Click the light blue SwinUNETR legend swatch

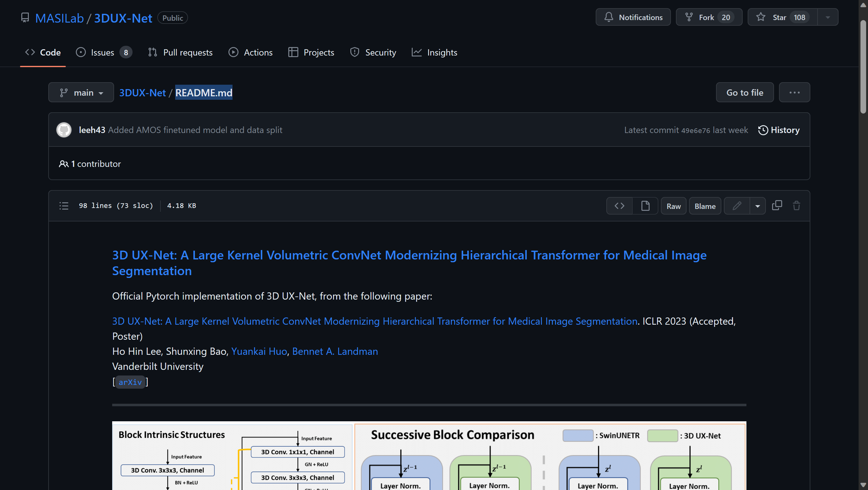578,435
